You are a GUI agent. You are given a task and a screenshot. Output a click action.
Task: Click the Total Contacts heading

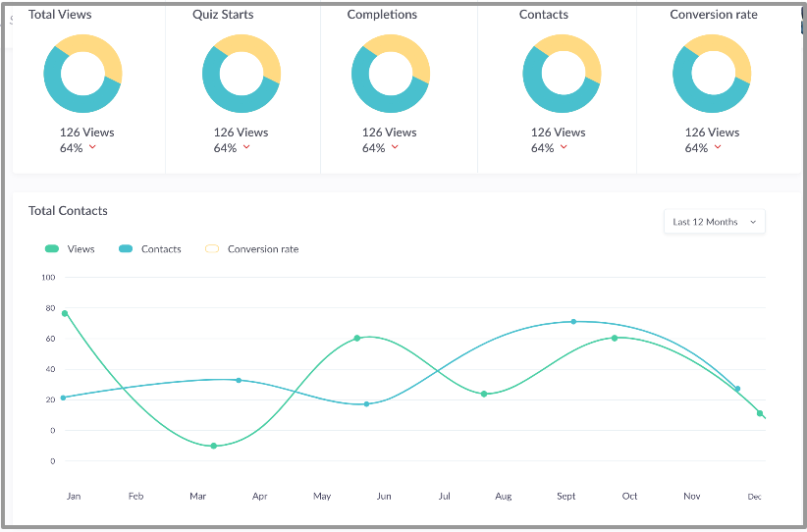coord(68,210)
